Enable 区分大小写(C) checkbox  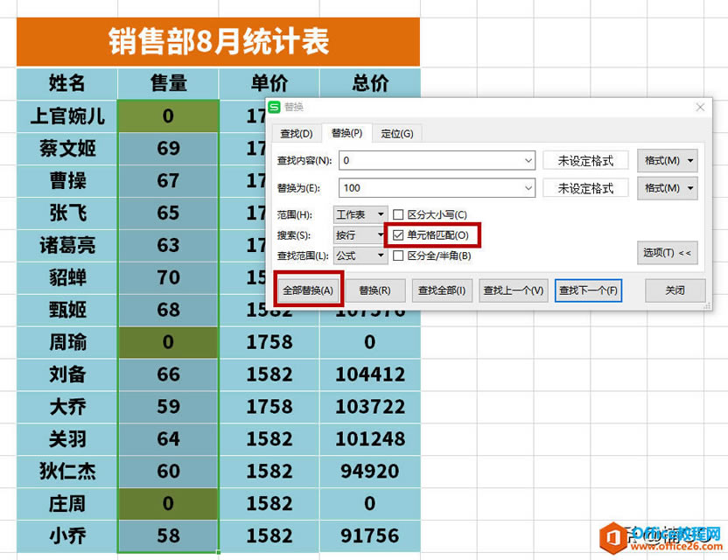coord(398,214)
